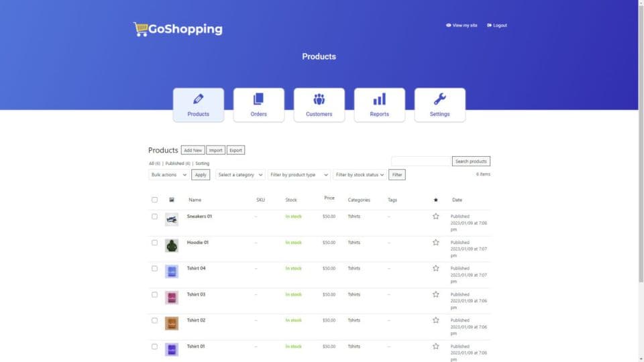This screenshot has width=644, height=362.
Task: Show All (6) products view
Action: pyautogui.click(x=154, y=164)
